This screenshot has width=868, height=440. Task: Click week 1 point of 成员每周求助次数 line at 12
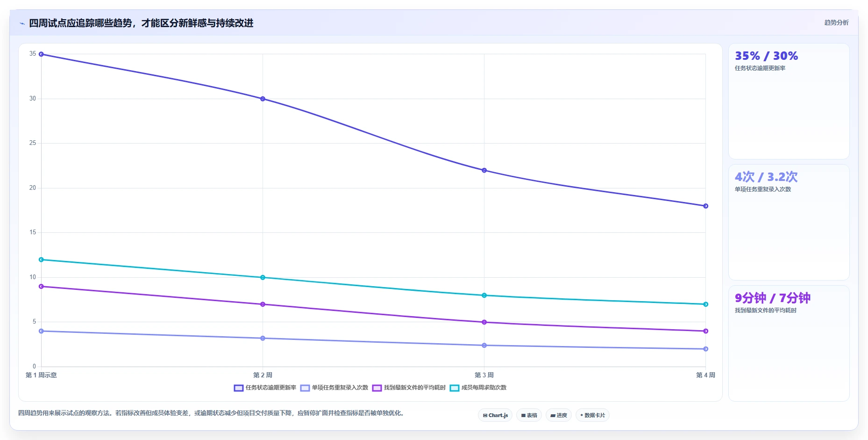pyautogui.click(x=41, y=260)
